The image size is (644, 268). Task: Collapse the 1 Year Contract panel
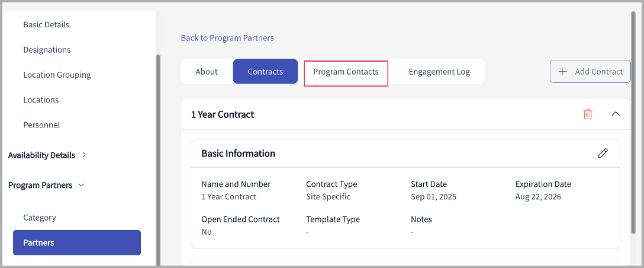point(616,114)
